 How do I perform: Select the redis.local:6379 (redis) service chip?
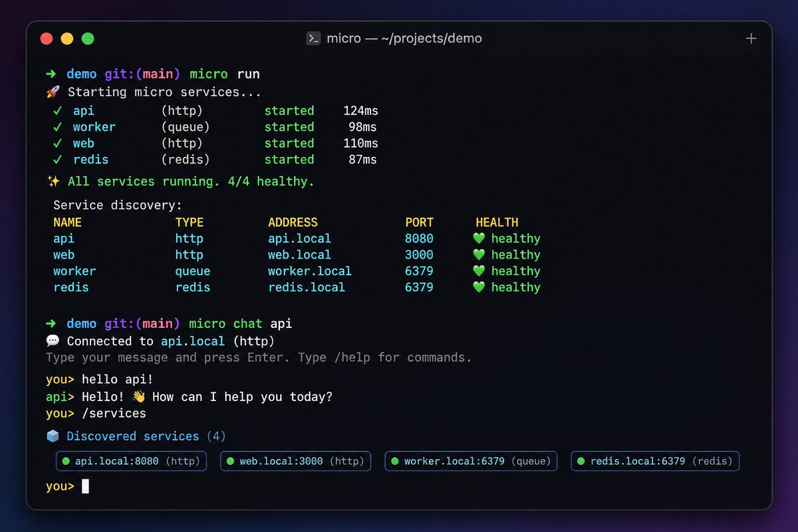click(x=656, y=461)
